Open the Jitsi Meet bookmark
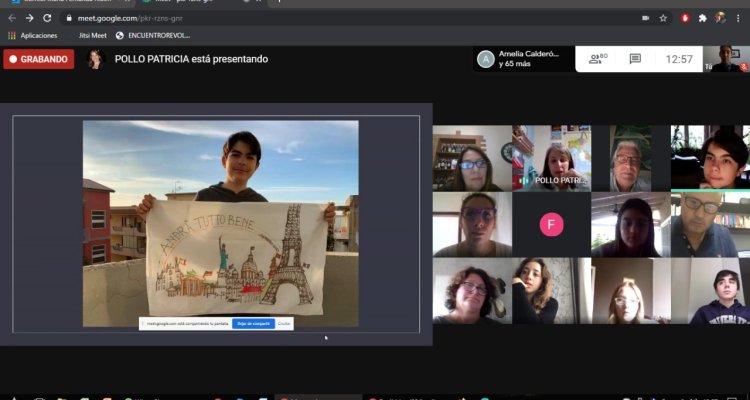 point(93,35)
